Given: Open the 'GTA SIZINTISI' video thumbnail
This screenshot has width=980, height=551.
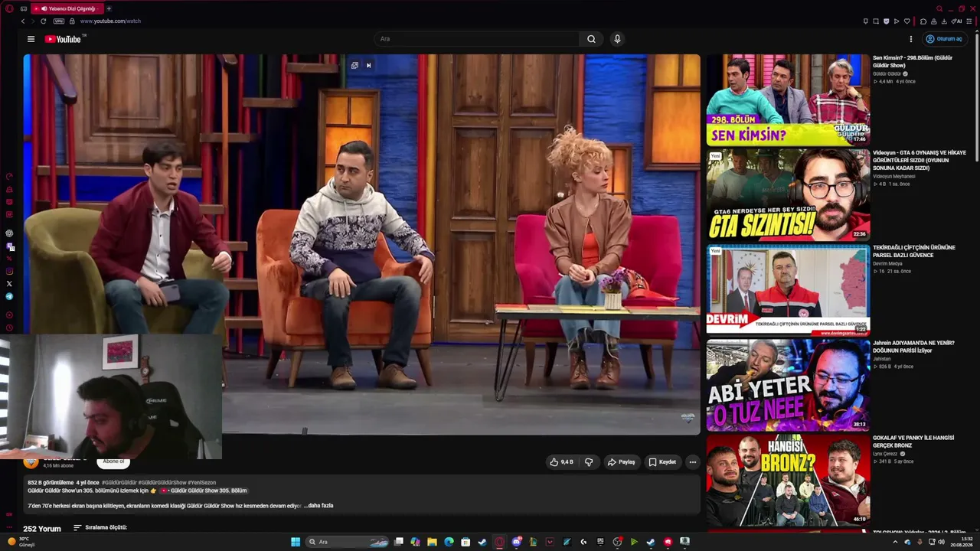Looking at the screenshot, I should coord(788,195).
